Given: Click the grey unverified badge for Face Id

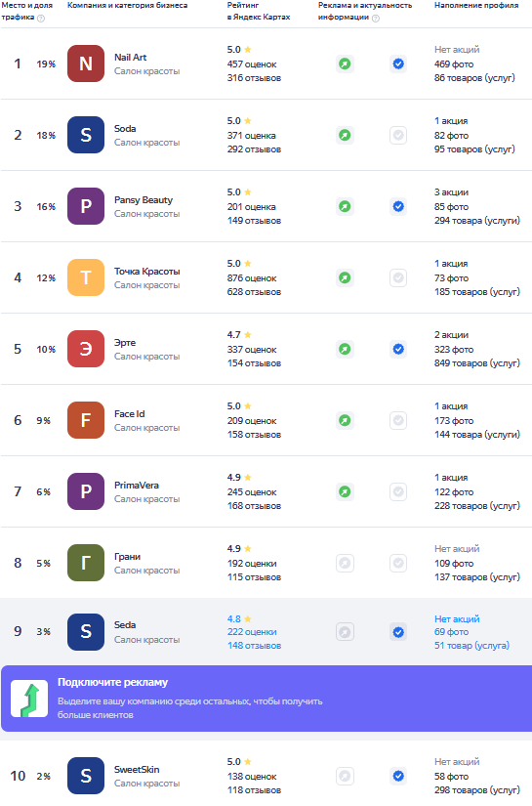Looking at the screenshot, I should pyautogui.click(x=398, y=420).
